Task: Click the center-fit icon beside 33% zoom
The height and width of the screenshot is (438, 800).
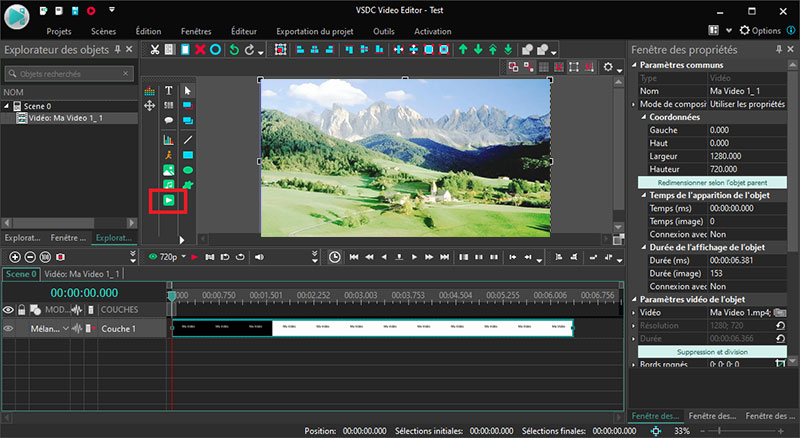Action: pos(656,431)
